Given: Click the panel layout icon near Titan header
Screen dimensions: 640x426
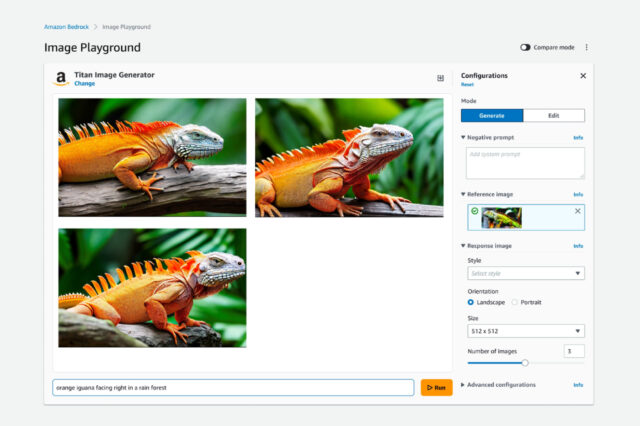Looking at the screenshot, I should coord(441,78).
